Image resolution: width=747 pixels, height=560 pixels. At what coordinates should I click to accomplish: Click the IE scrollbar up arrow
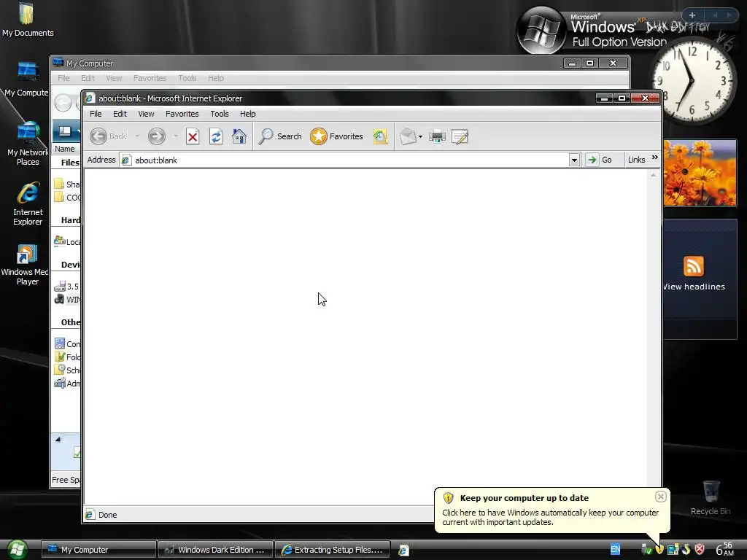pyautogui.click(x=653, y=175)
